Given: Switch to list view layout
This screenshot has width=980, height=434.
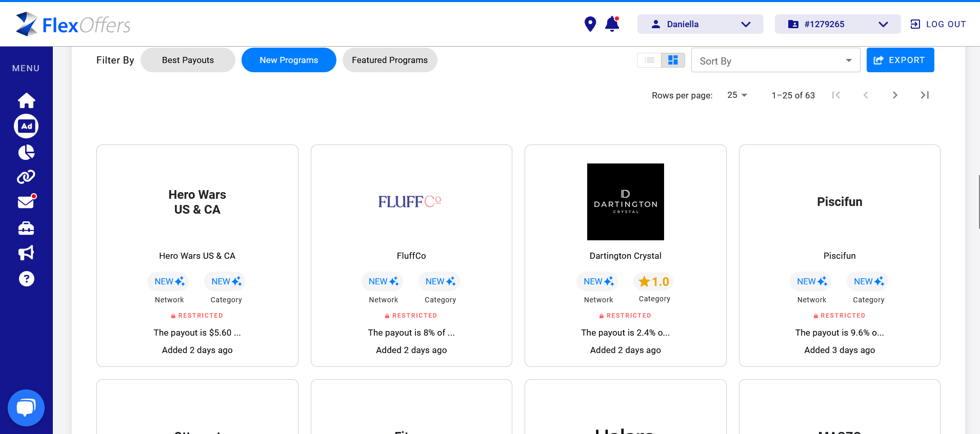Looking at the screenshot, I should coord(649,60).
